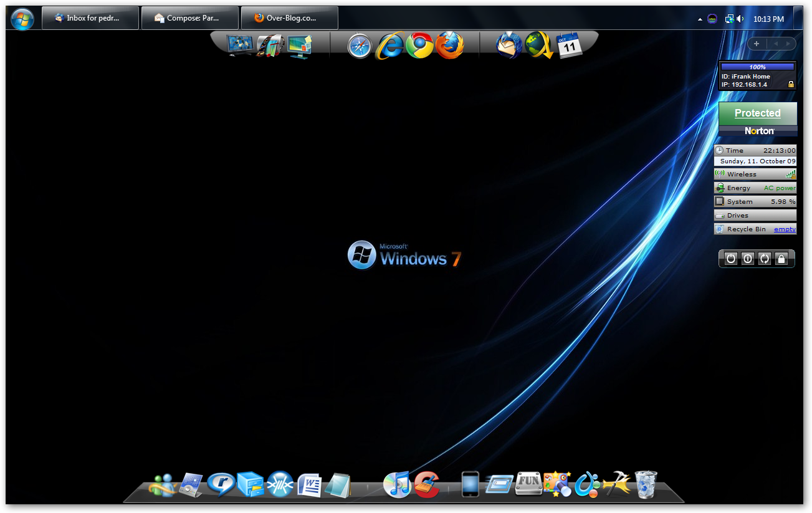Open the Notepad icon in bottom dock
This screenshot has height=513, width=812.
tap(338, 485)
